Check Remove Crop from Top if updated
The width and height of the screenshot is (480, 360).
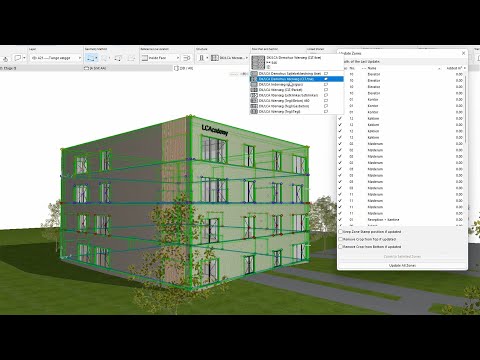(341, 239)
